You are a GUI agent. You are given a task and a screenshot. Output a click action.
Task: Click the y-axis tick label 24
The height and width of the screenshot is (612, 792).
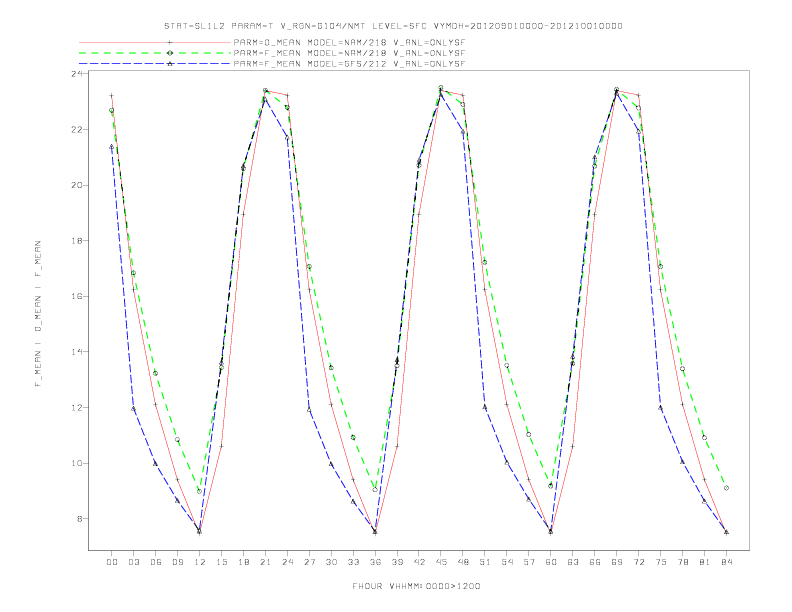pyautogui.click(x=77, y=74)
